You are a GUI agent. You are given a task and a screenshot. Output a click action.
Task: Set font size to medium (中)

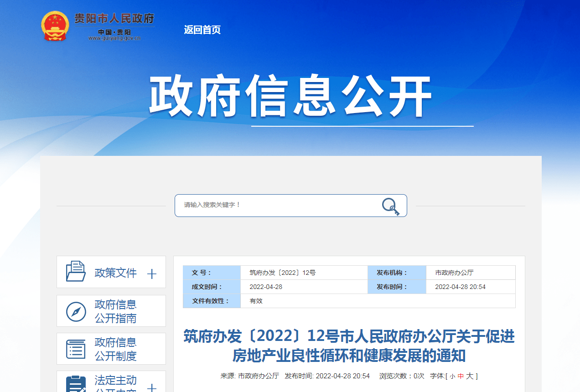[461, 377]
